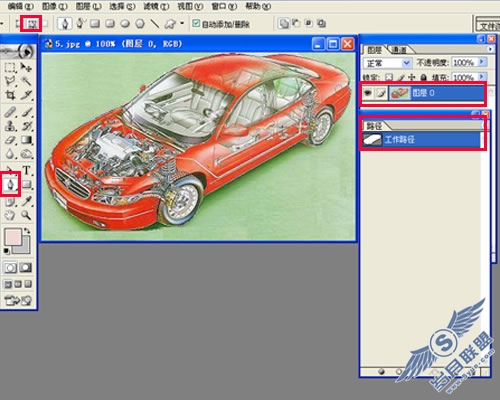Open the fill slider arrow
Screen dimensions: 500x400
point(481,77)
